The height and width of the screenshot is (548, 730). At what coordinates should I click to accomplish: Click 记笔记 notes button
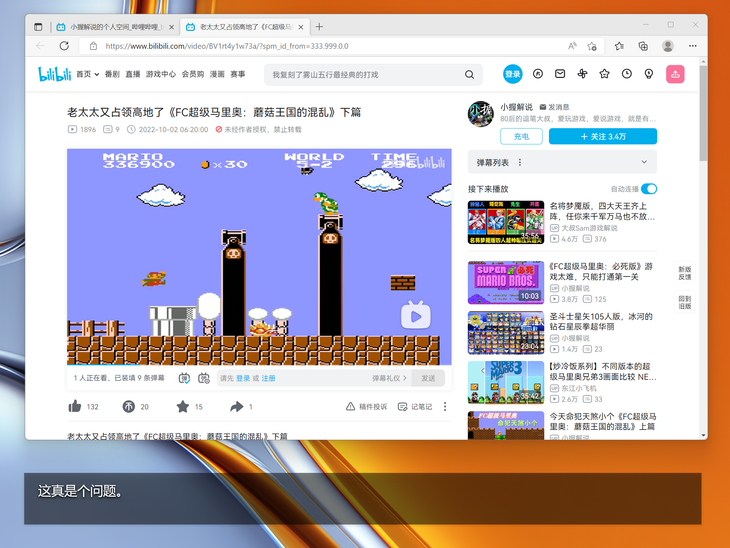[415, 406]
